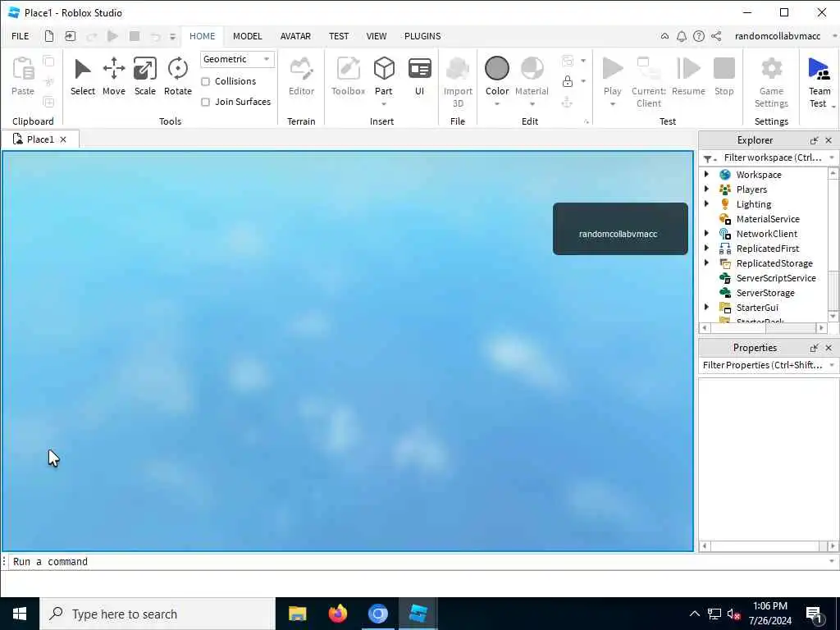Click the randomcollabvmacc account name
840x630 pixels.
[778, 36]
